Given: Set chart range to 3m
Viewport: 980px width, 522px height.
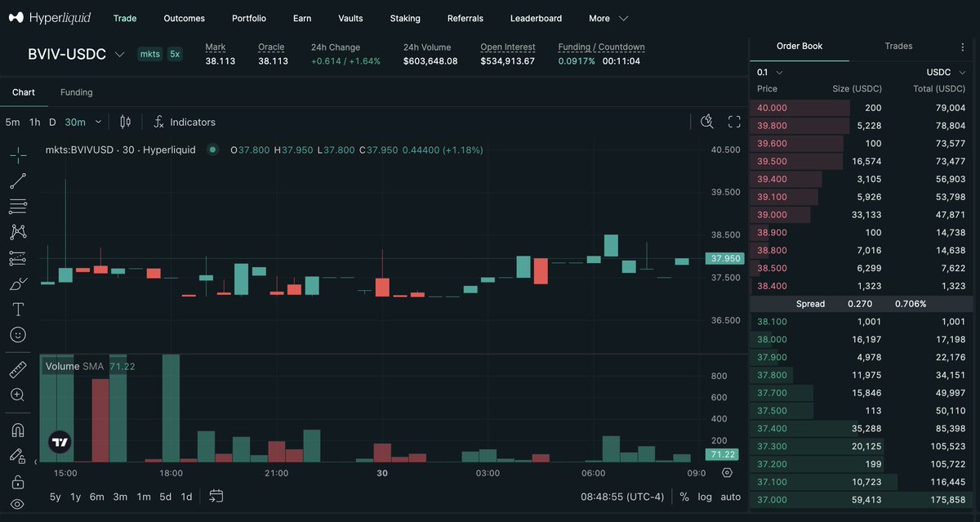Looking at the screenshot, I should (120, 497).
